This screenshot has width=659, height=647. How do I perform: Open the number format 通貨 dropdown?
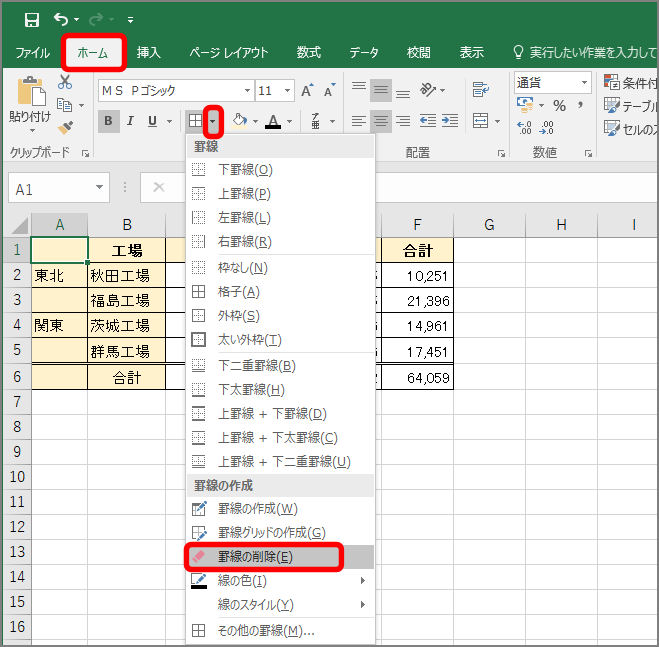tap(584, 82)
